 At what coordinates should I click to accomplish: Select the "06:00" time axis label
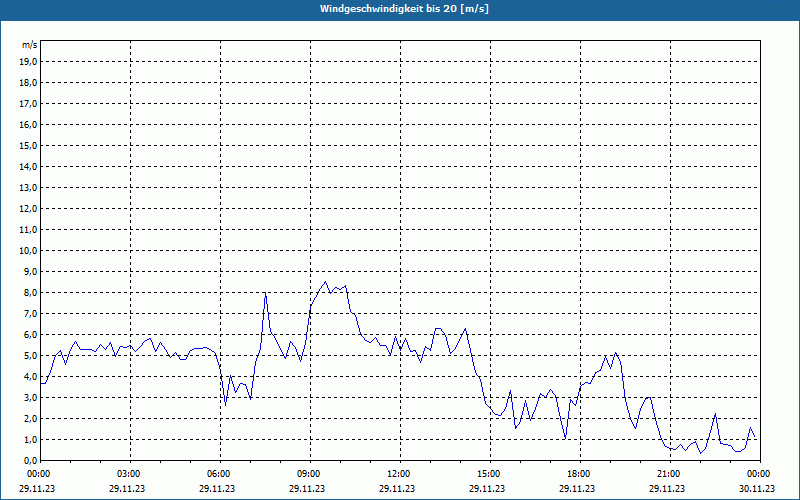[218, 474]
